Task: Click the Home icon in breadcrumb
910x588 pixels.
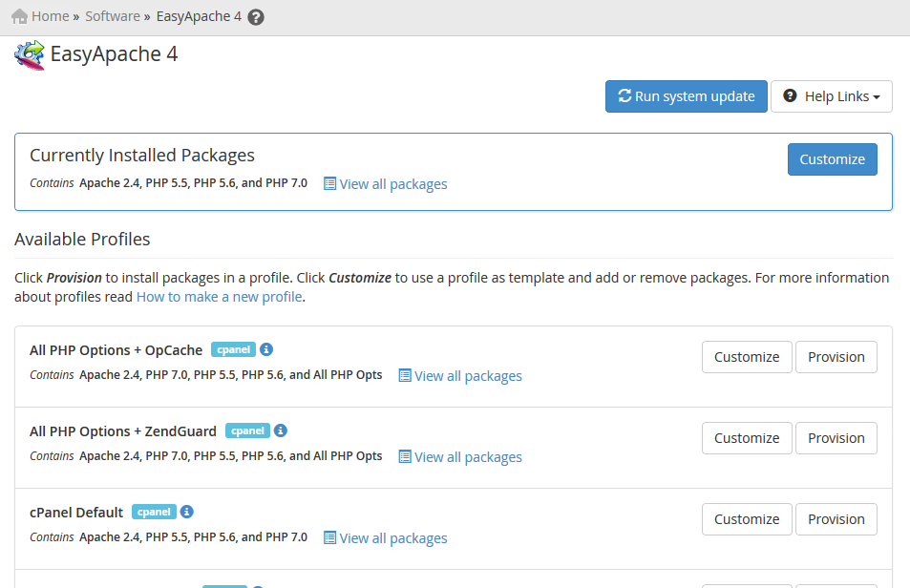Action: 20,16
